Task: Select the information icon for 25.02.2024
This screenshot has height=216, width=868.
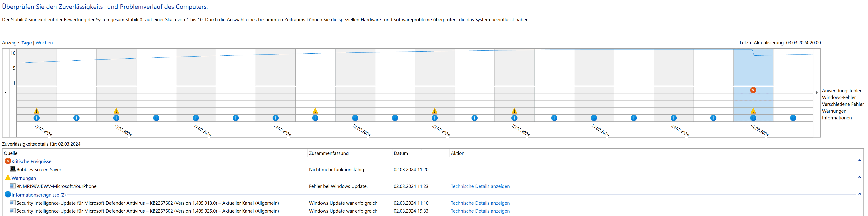Action: (x=514, y=118)
